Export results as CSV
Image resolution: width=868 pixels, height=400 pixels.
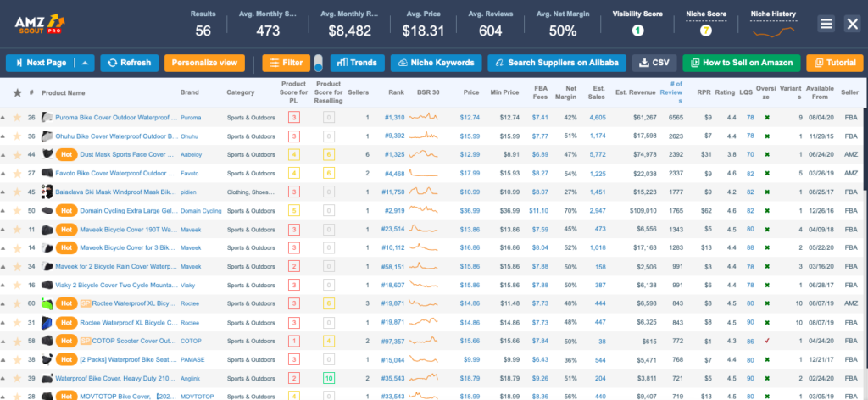click(654, 63)
